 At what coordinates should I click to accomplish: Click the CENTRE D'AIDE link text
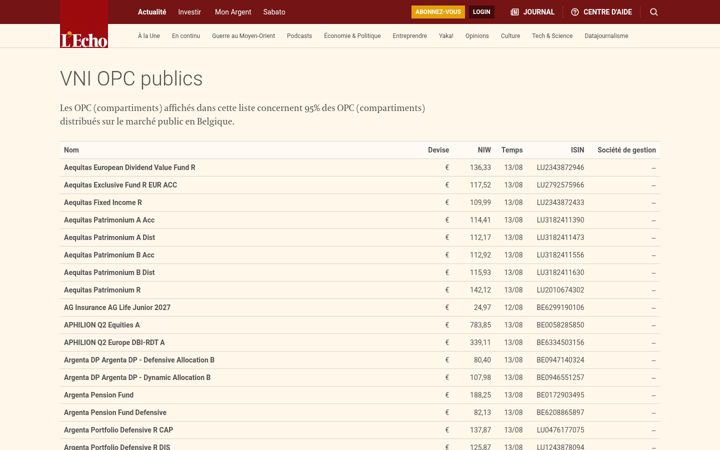click(608, 12)
